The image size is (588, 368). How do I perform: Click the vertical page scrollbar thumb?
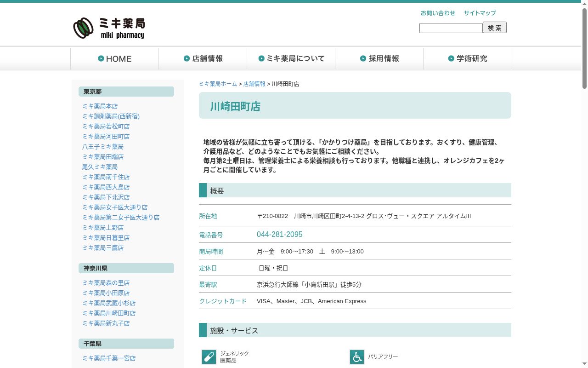pyautogui.click(x=584, y=48)
